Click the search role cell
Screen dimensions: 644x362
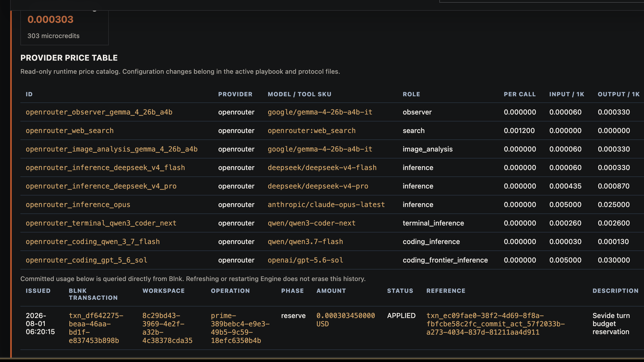click(414, 131)
